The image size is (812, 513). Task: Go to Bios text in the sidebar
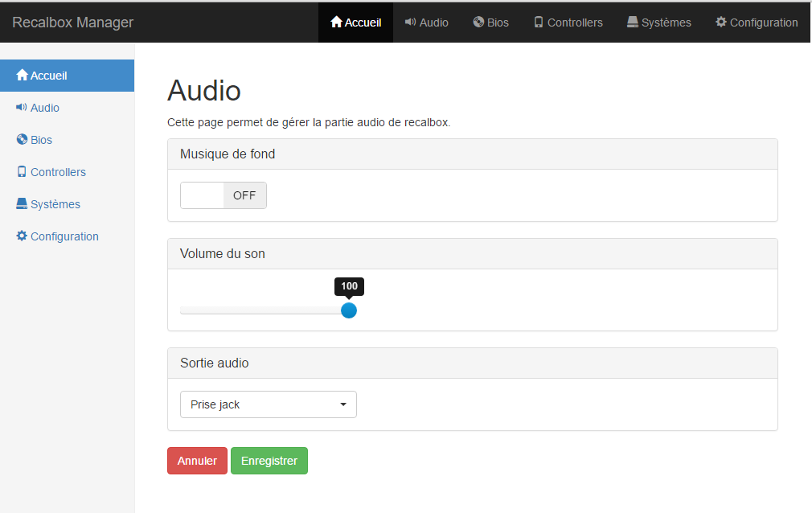(x=42, y=140)
